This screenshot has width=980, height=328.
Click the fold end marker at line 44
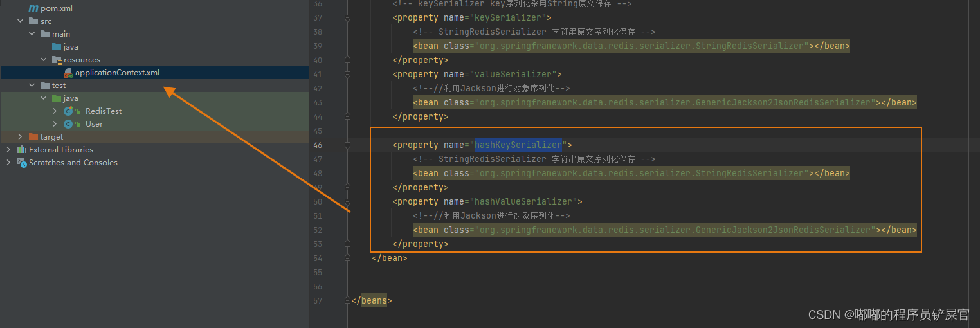[x=348, y=117]
